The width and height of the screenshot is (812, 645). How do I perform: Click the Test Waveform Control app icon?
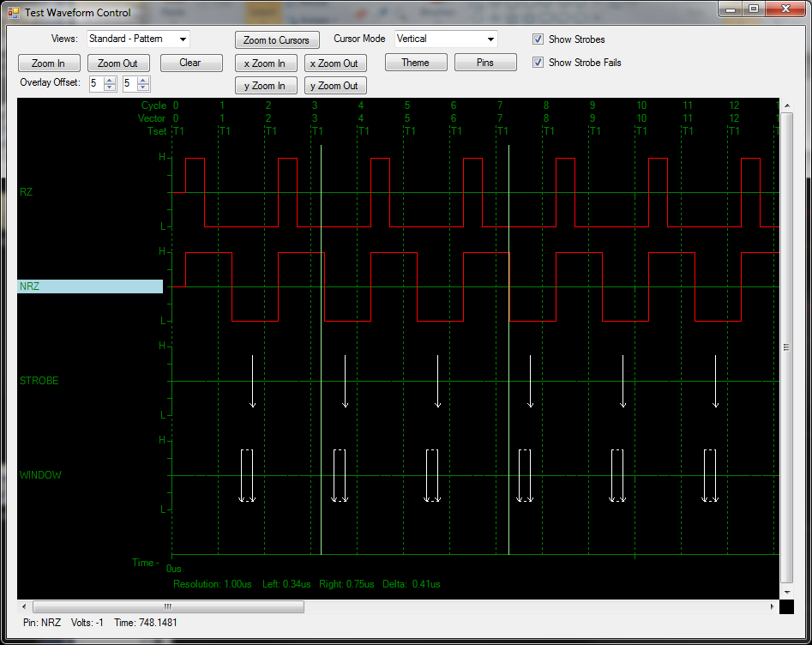coord(14,12)
